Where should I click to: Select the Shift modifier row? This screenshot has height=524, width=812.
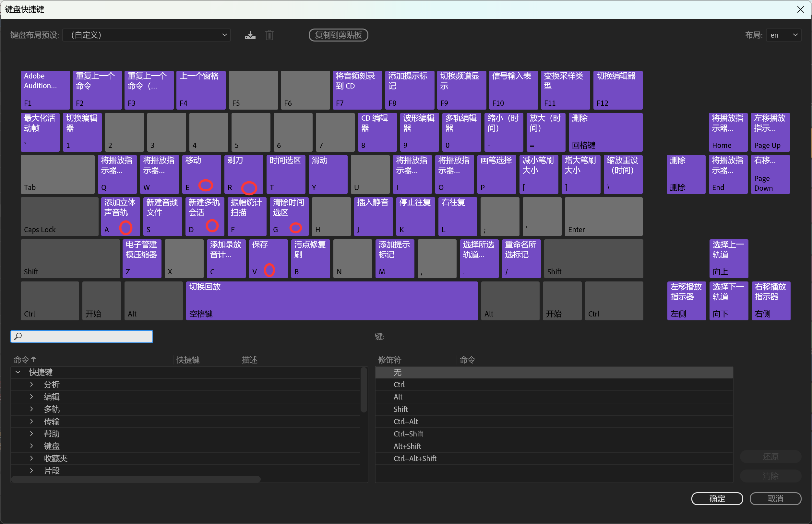pos(554,409)
